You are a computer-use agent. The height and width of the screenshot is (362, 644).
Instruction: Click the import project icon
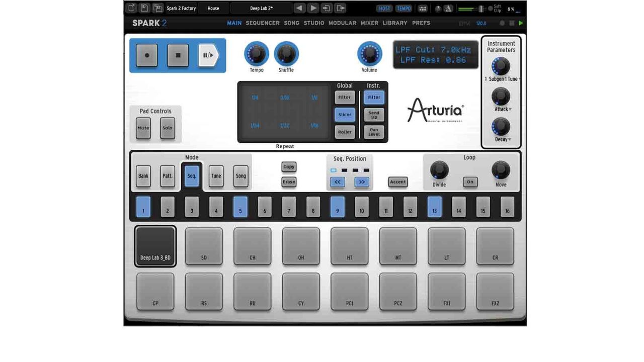[x=327, y=8]
